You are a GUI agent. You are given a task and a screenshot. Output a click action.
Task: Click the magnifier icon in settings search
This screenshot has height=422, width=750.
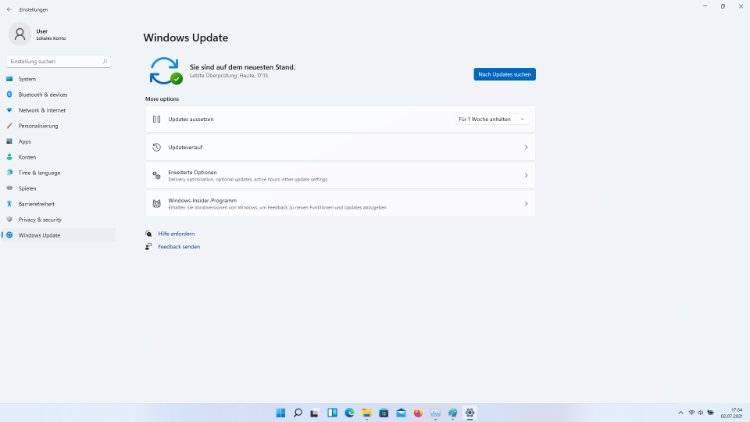(x=105, y=61)
